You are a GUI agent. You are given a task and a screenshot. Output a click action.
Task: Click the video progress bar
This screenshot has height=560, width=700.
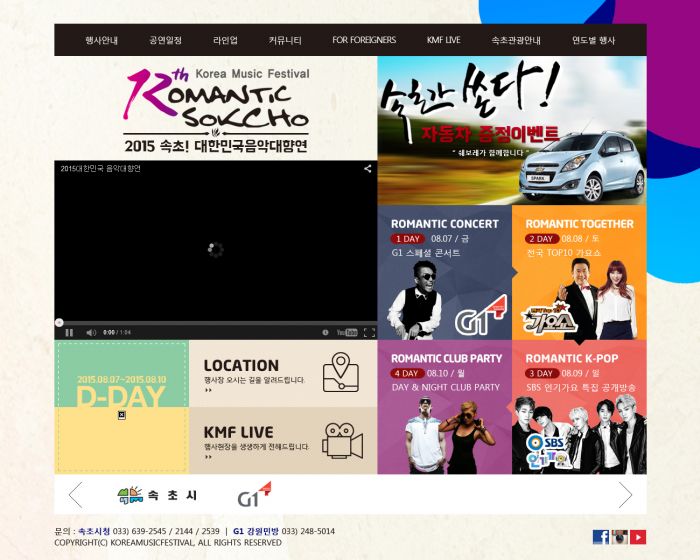[215, 322]
